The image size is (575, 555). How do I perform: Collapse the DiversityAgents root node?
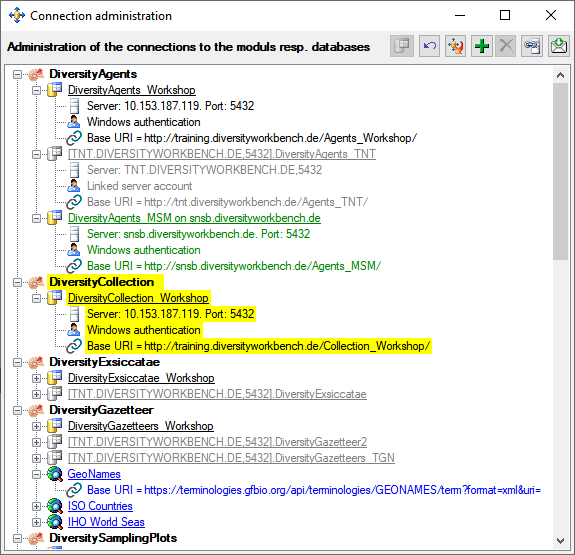pos(17,74)
